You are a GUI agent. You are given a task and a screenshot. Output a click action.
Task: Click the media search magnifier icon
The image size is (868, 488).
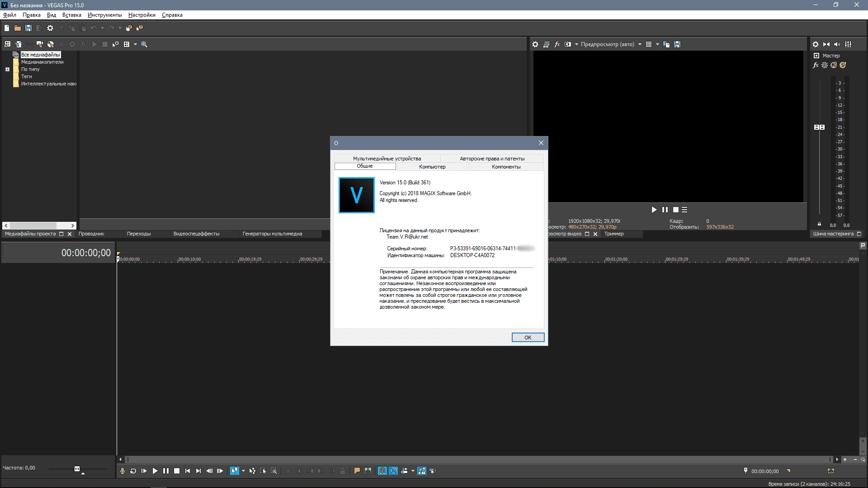tap(144, 44)
